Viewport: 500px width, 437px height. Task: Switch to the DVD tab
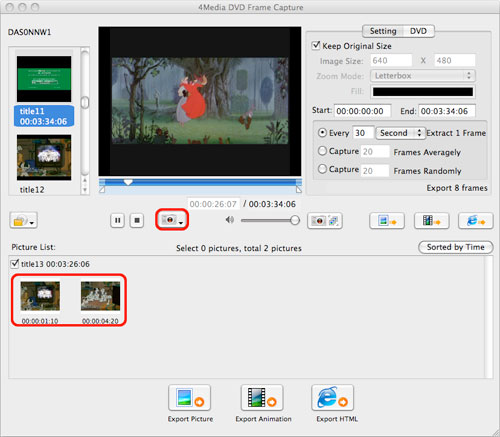click(x=418, y=31)
